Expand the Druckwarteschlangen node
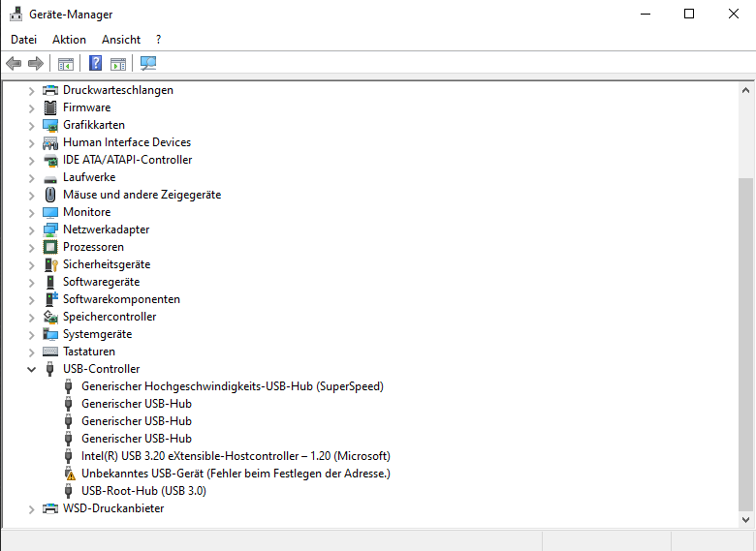This screenshot has width=756, height=551. click(x=31, y=91)
